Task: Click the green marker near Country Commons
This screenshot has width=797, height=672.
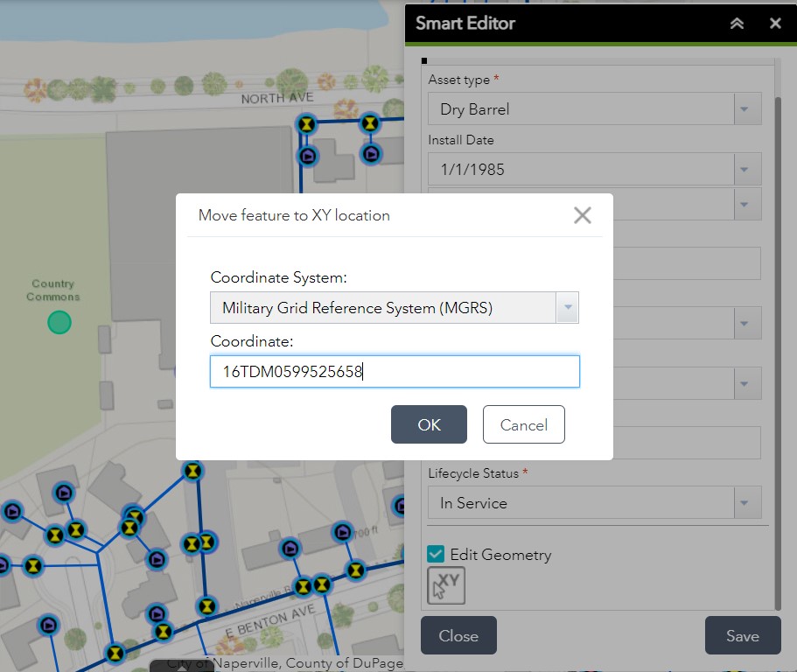Action: [x=59, y=322]
